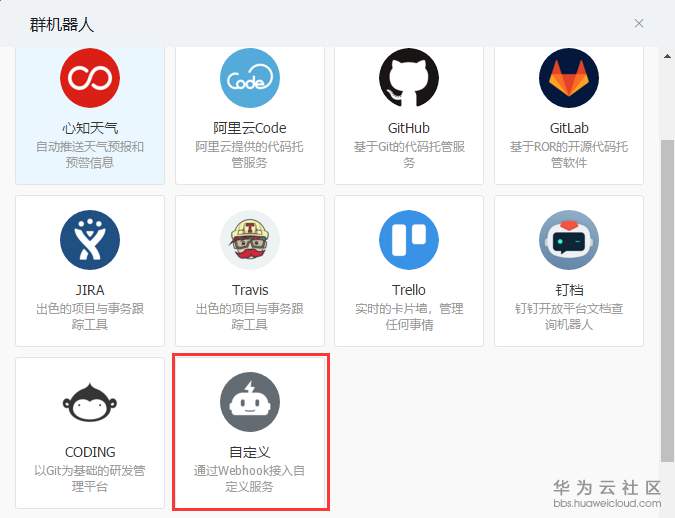Select the 钉档 robot icon
The width and height of the screenshot is (675, 518).
tap(569, 240)
